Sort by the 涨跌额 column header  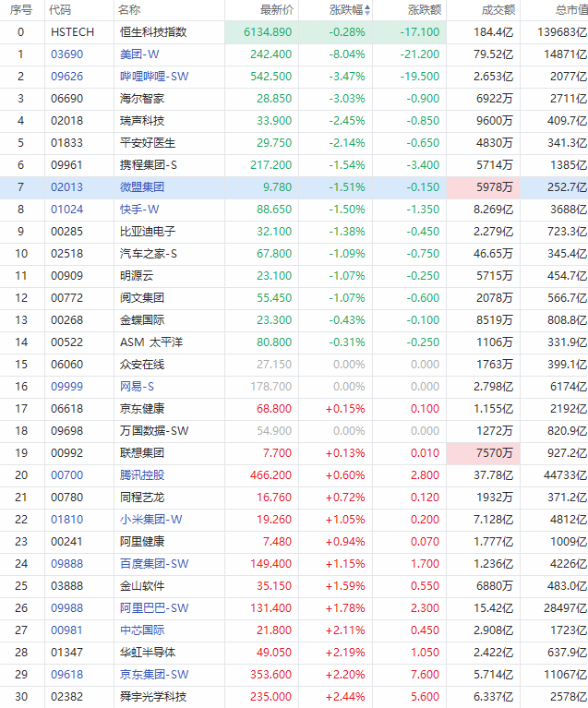425,10
